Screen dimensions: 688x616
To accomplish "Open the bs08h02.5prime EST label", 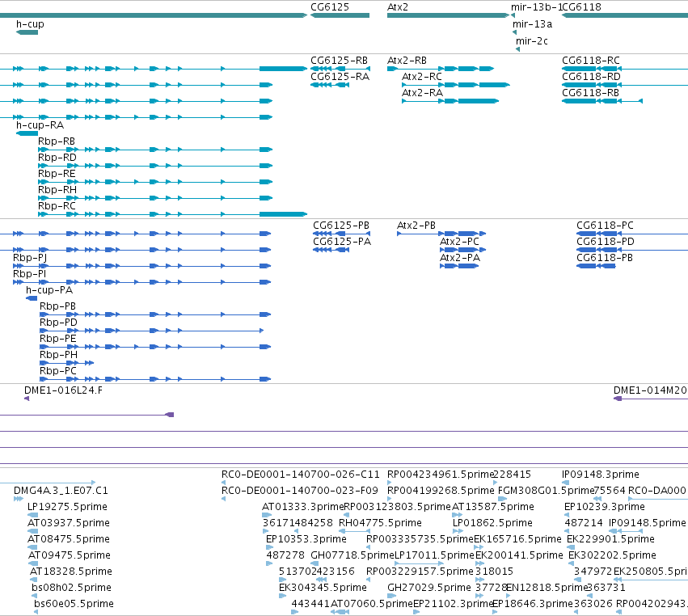I will (71, 588).
